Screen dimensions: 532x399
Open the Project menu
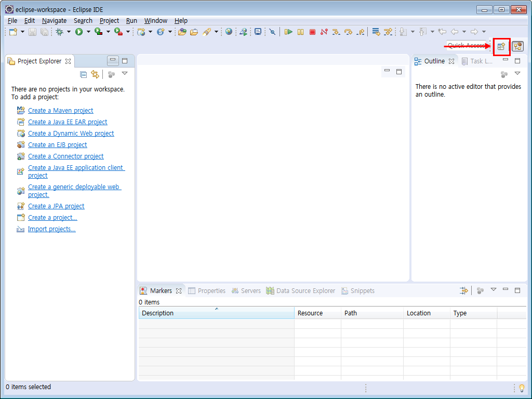(x=109, y=21)
